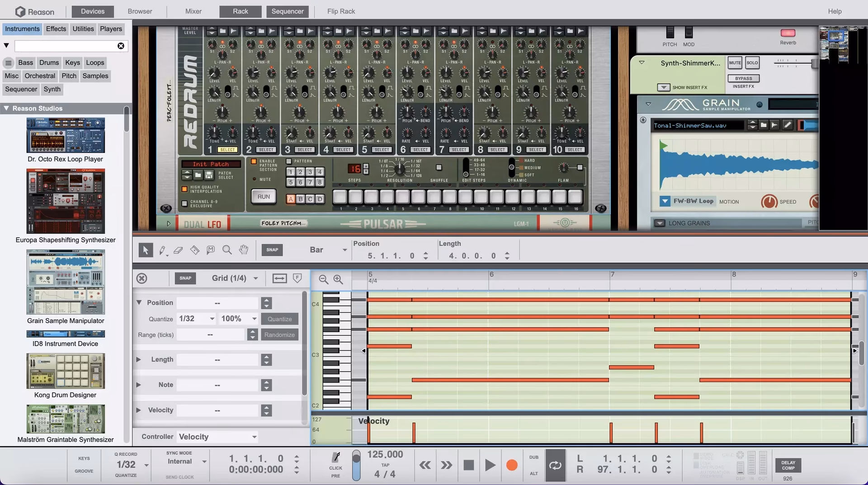This screenshot has height=485, width=868.
Task: Expand the Velocity section
Action: click(139, 410)
